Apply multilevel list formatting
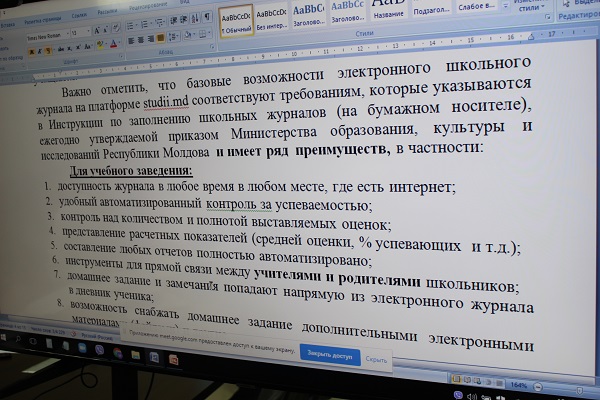 pos(159,23)
